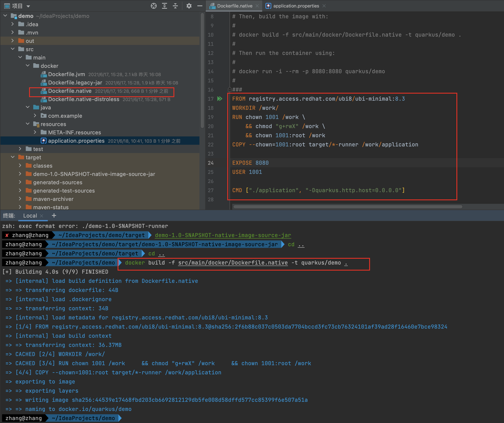Image resolution: width=504 pixels, height=423 pixels.
Task: Click the src/main/docker/Dockerfile.native terminal link
Action: (x=232, y=262)
